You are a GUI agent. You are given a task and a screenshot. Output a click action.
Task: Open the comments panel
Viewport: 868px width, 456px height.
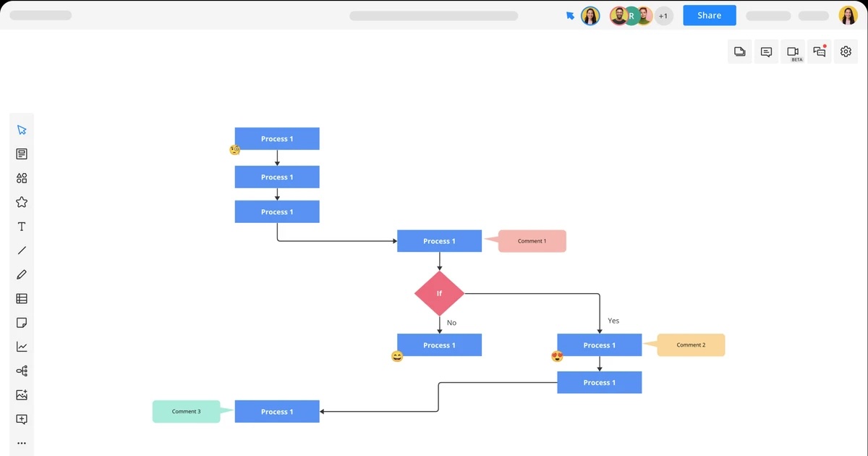pyautogui.click(x=766, y=51)
